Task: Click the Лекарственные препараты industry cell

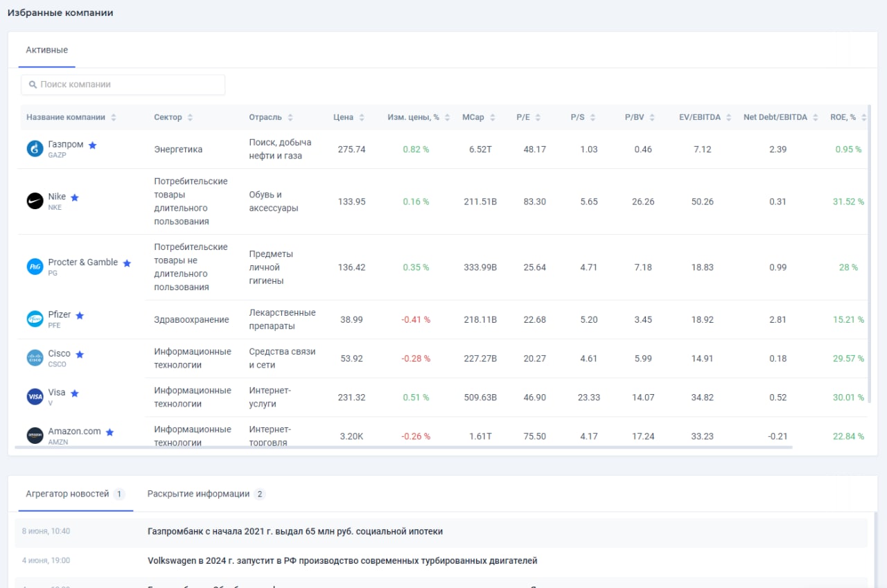Action: (282, 319)
